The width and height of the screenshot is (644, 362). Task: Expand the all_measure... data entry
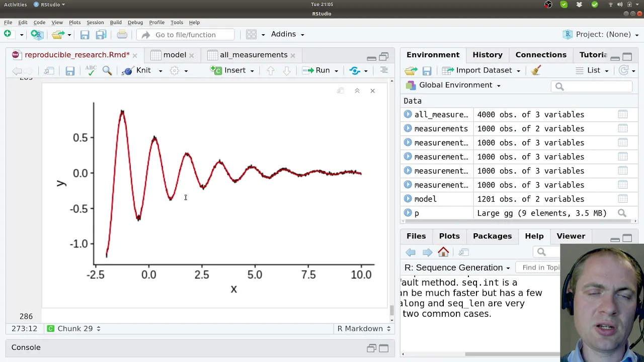tap(408, 115)
